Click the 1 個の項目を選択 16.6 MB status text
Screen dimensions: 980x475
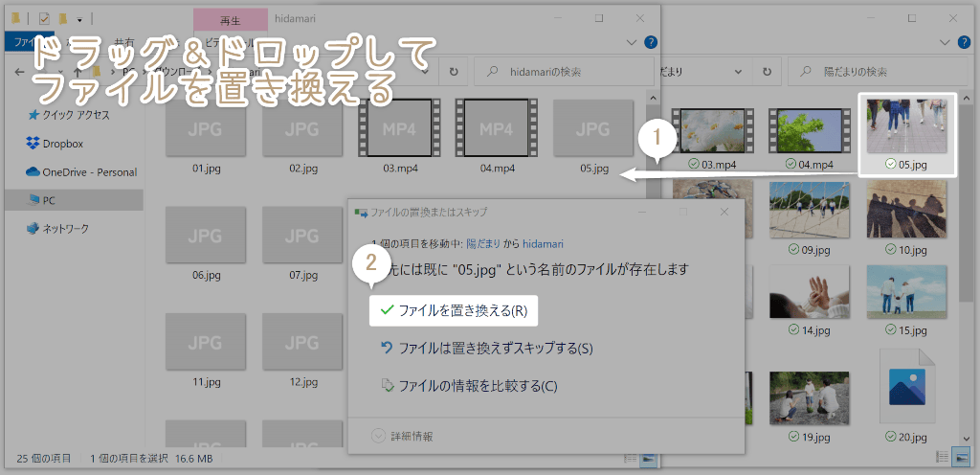(x=152, y=459)
